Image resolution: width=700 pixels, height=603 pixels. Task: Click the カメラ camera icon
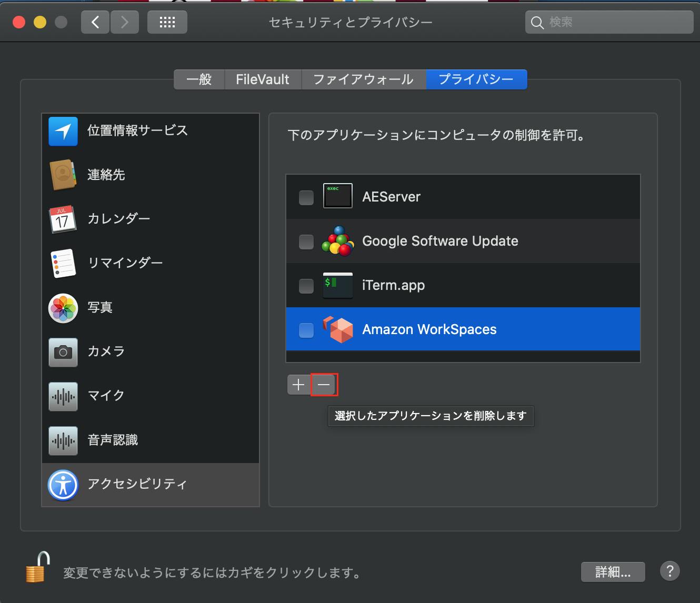pyautogui.click(x=63, y=352)
